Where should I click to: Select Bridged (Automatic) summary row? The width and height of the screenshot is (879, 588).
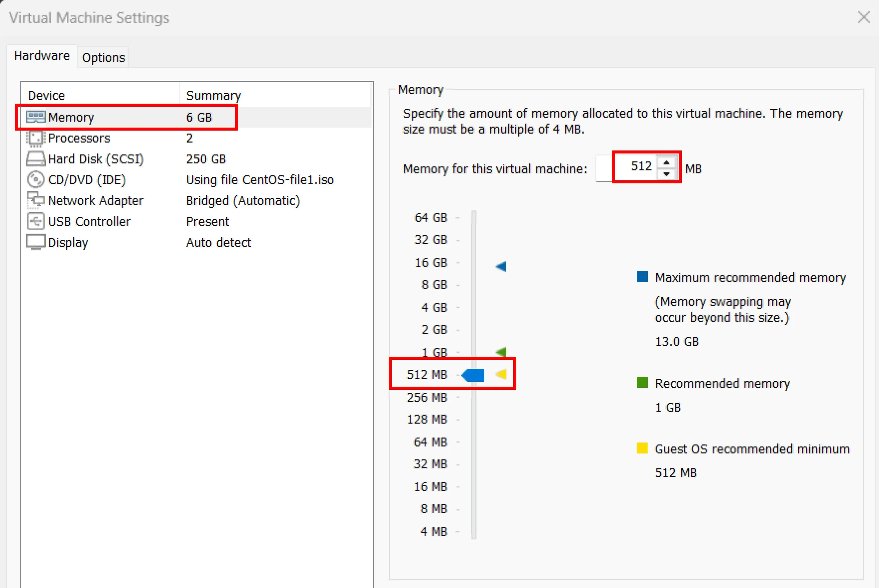point(243,201)
